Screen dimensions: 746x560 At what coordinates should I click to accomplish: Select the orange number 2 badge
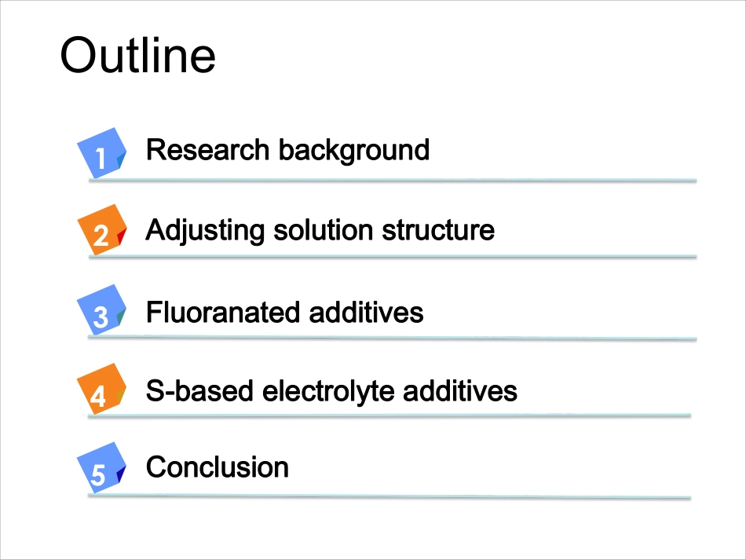[x=101, y=230]
